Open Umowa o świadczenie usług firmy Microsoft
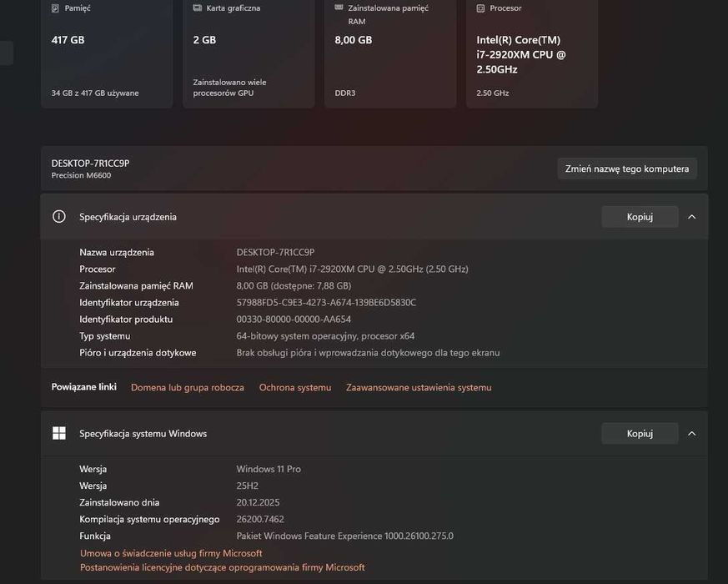This screenshot has width=728, height=584. (x=171, y=553)
